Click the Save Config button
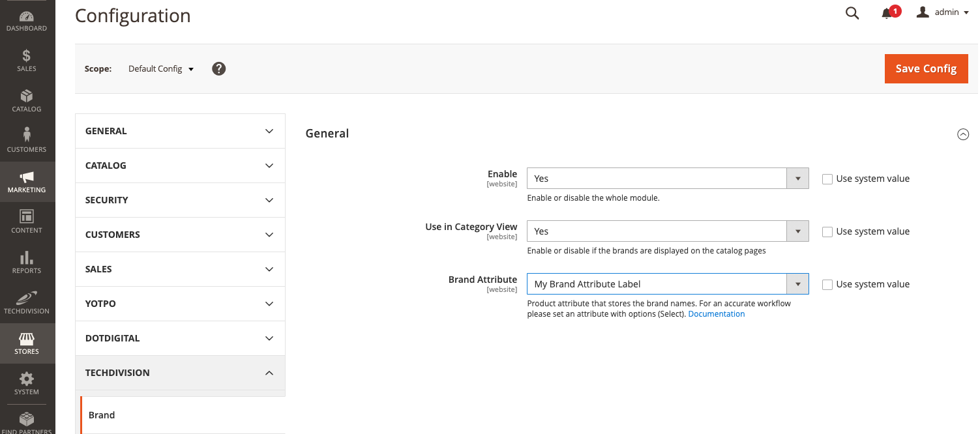The image size is (980, 434). pyautogui.click(x=926, y=68)
